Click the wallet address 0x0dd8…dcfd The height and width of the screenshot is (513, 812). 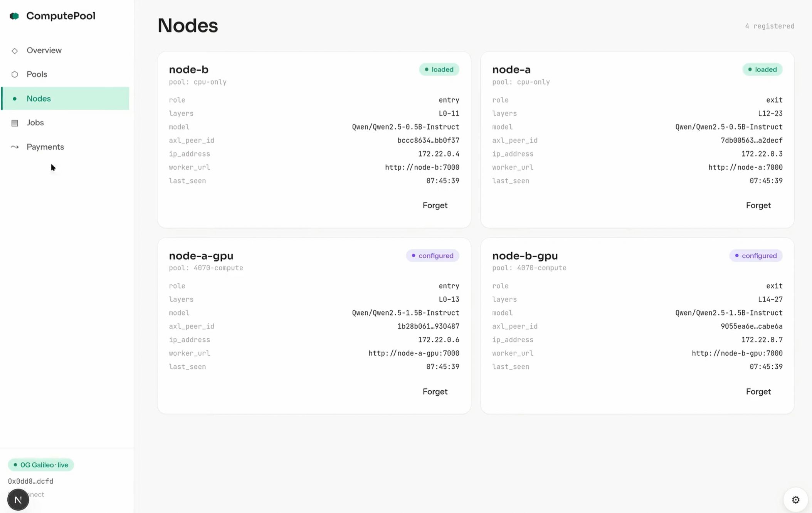point(30,481)
